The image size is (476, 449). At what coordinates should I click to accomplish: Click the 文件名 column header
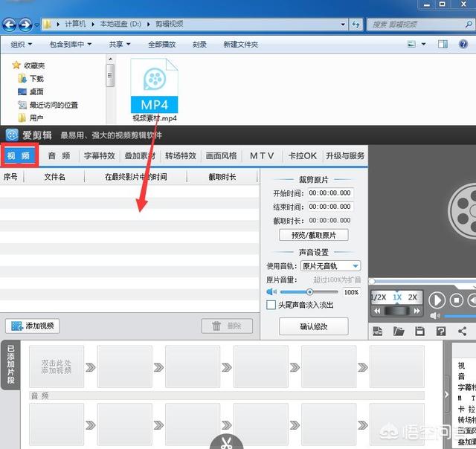54,177
